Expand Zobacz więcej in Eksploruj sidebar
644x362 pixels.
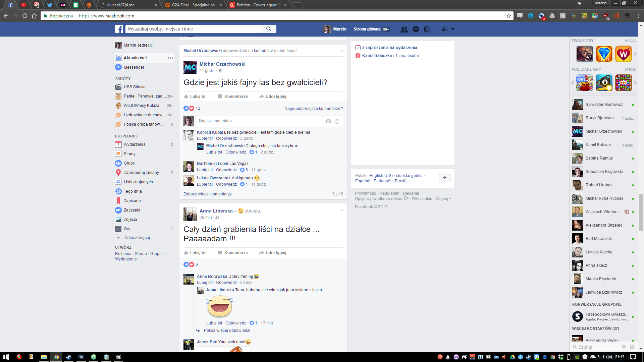138,238
